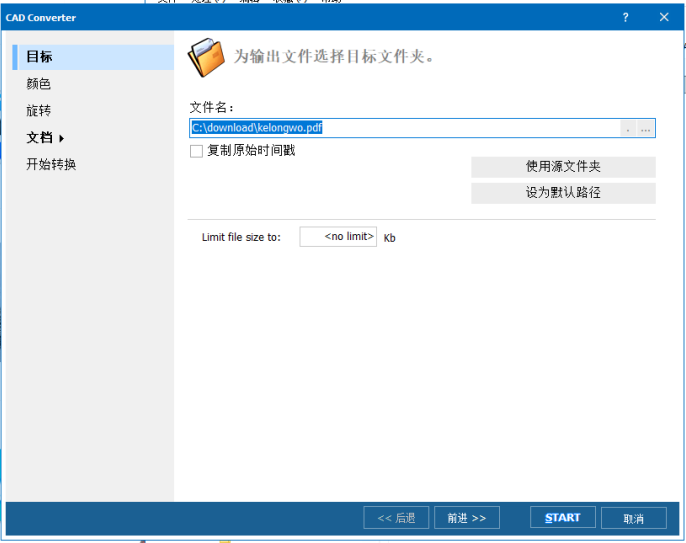Open the browse button with three dots
Screen dimensions: 686x543
[x=645, y=128]
